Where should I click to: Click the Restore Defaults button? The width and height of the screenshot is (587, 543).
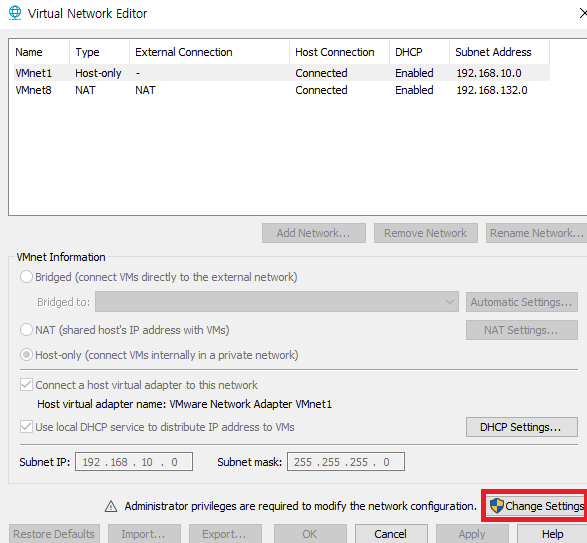click(x=54, y=534)
